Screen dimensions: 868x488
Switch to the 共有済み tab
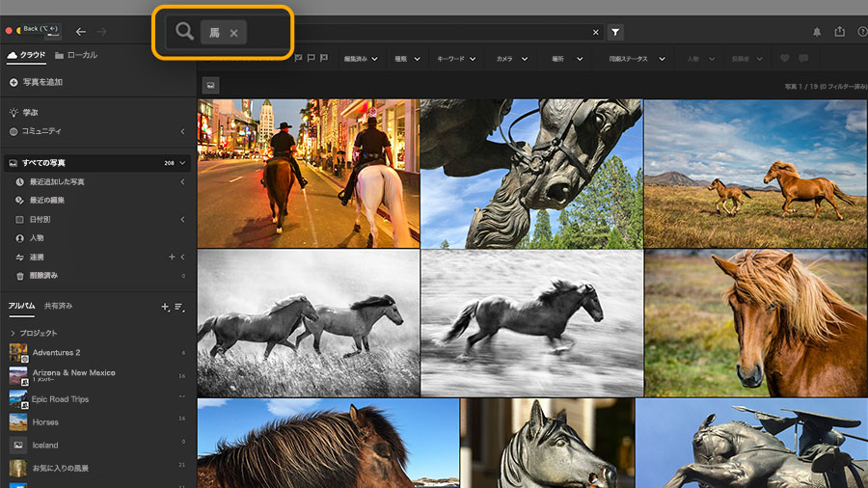click(58, 306)
